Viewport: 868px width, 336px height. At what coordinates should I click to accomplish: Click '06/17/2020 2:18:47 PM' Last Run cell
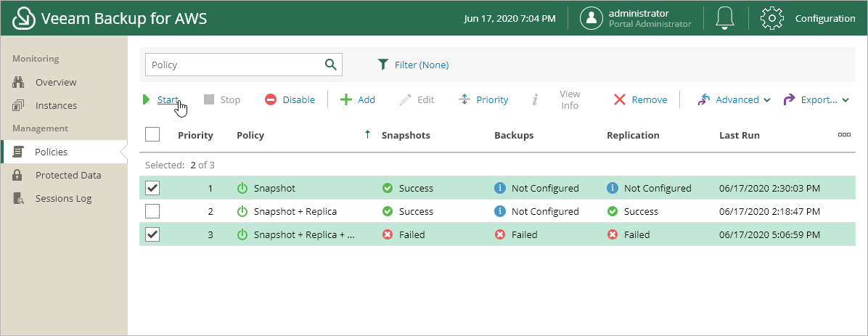coord(769,211)
